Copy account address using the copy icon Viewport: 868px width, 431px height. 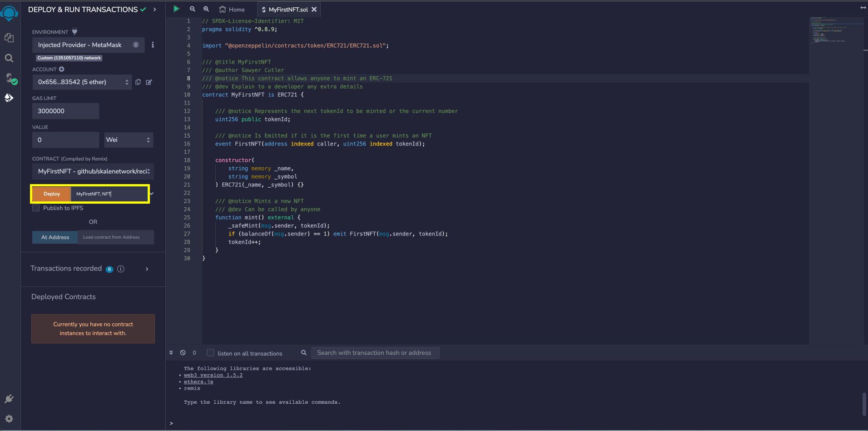coord(138,82)
